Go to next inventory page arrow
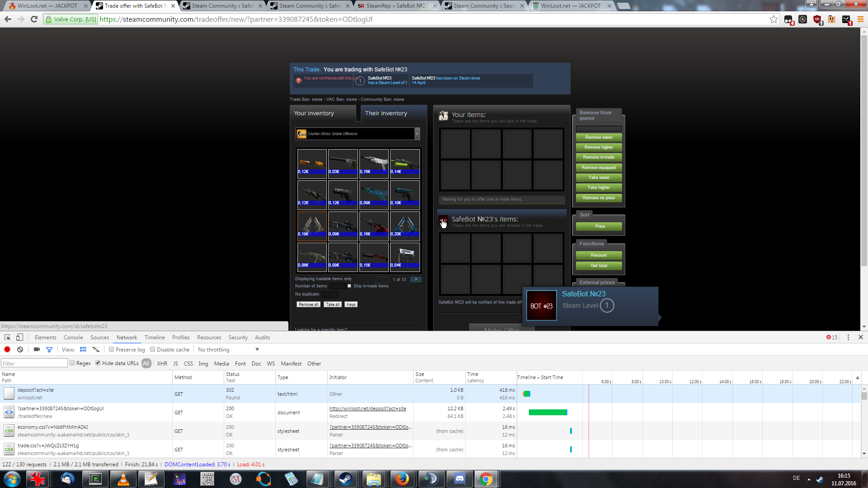The width and height of the screenshot is (868, 488). (x=416, y=279)
